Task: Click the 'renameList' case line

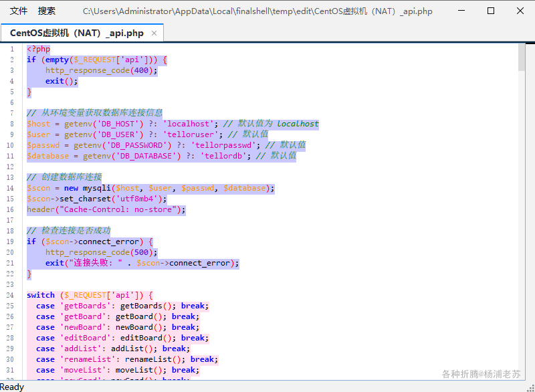Action: click(127, 359)
